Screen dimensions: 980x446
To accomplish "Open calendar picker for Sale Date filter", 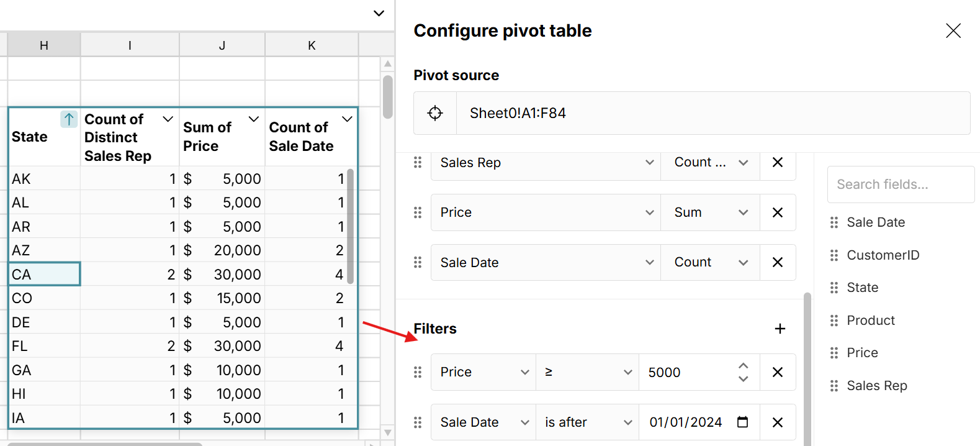I will tap(742, 422).
